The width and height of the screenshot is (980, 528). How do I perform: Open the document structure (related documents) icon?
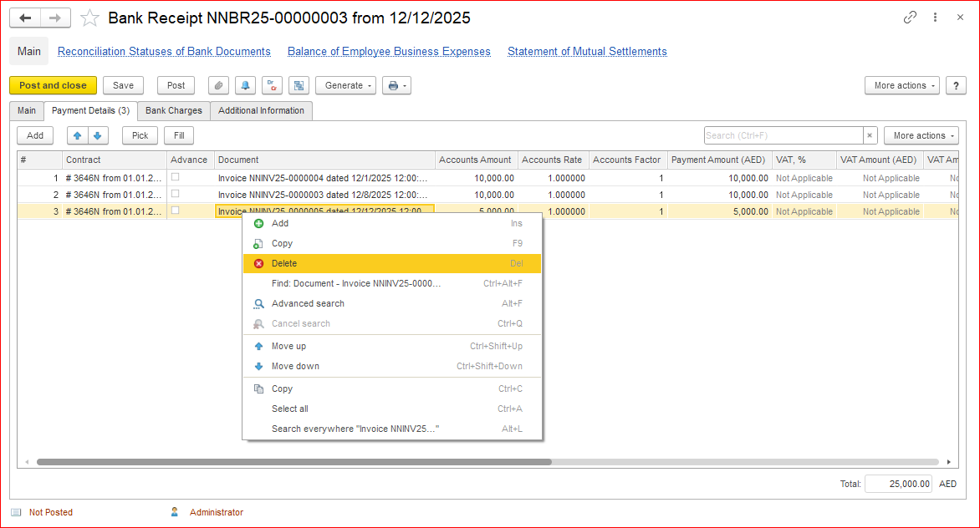[x=299, y=85]
